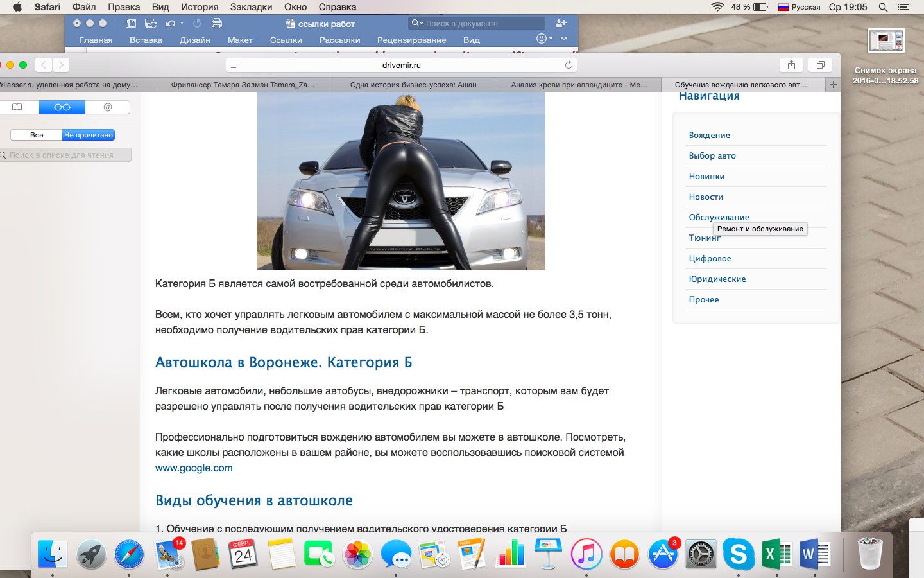Click the Word save/sync icon

(x=151, y=23)
